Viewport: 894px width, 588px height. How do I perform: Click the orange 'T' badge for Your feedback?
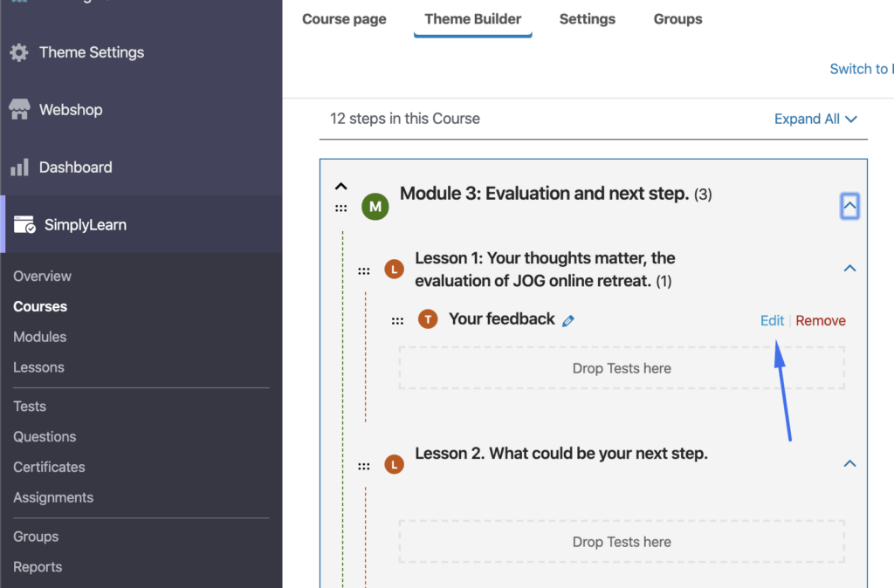point(427,319)
